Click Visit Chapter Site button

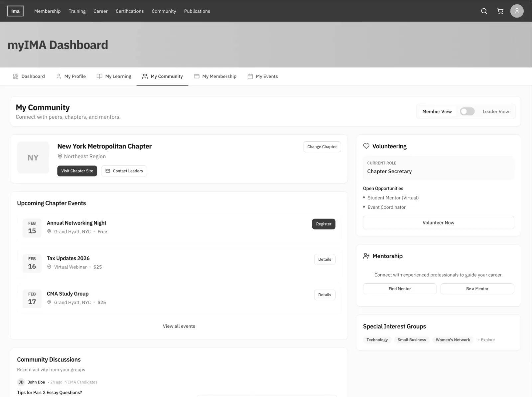[77, 171]
